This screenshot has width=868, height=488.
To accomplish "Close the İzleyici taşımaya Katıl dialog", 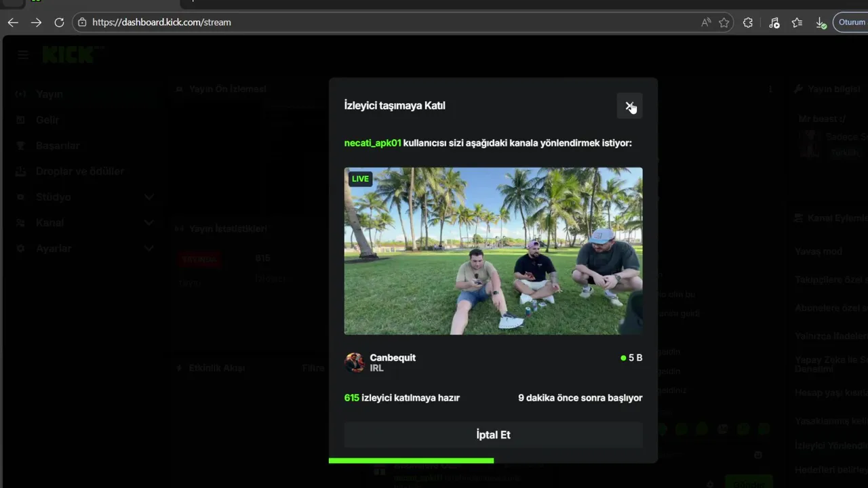I will (630, 106).
